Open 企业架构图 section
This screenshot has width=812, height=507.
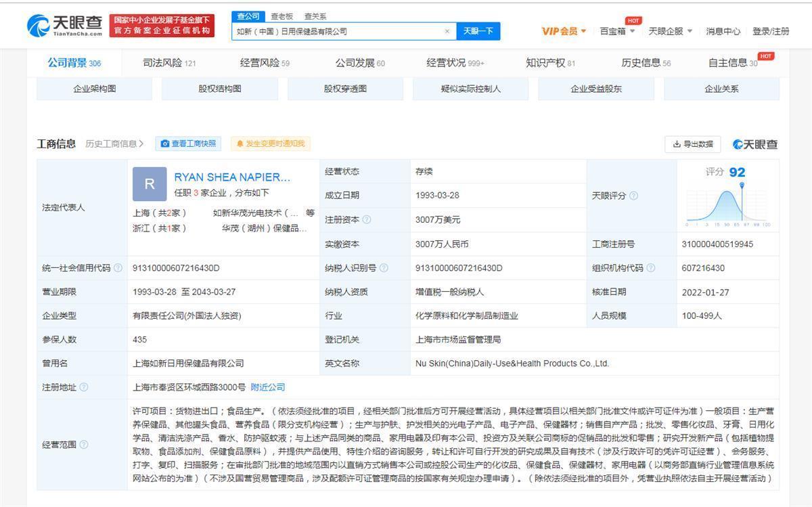[94, 89]
